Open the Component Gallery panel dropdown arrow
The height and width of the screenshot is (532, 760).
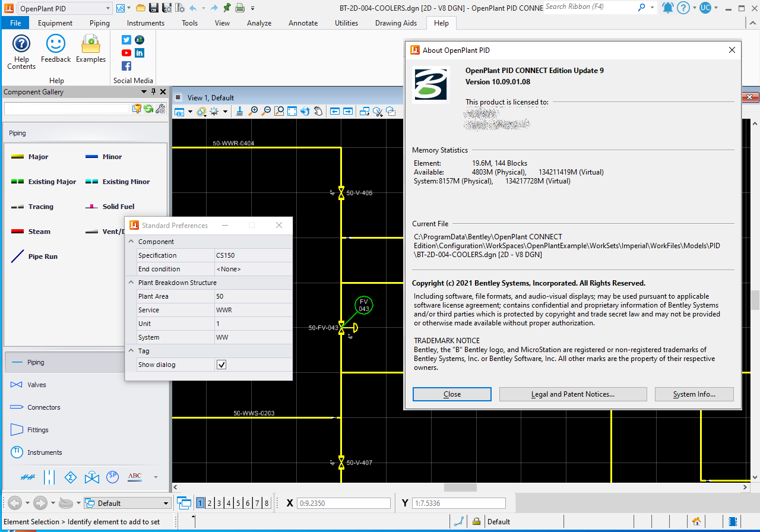(x=144, y=92)
